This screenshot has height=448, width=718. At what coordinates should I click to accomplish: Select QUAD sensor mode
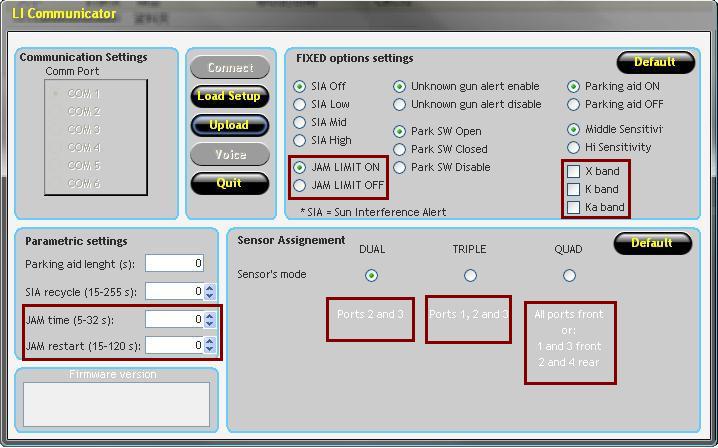569,275
